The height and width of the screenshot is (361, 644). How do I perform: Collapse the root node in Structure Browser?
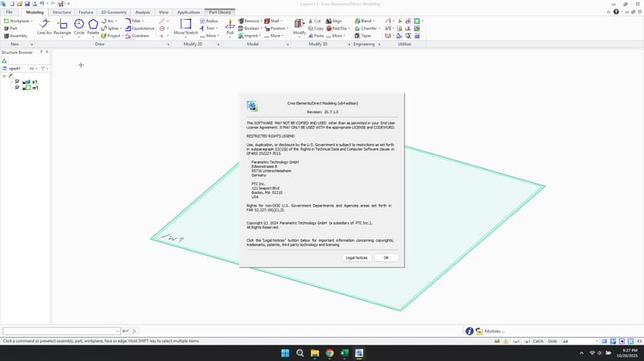coord(4,76)
